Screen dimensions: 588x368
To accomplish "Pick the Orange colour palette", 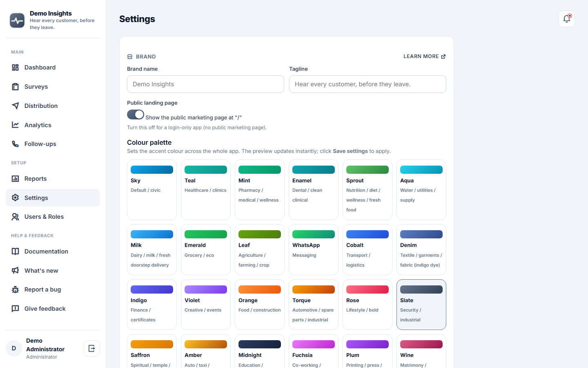I will pyautogui.click(x=260, y=305).
